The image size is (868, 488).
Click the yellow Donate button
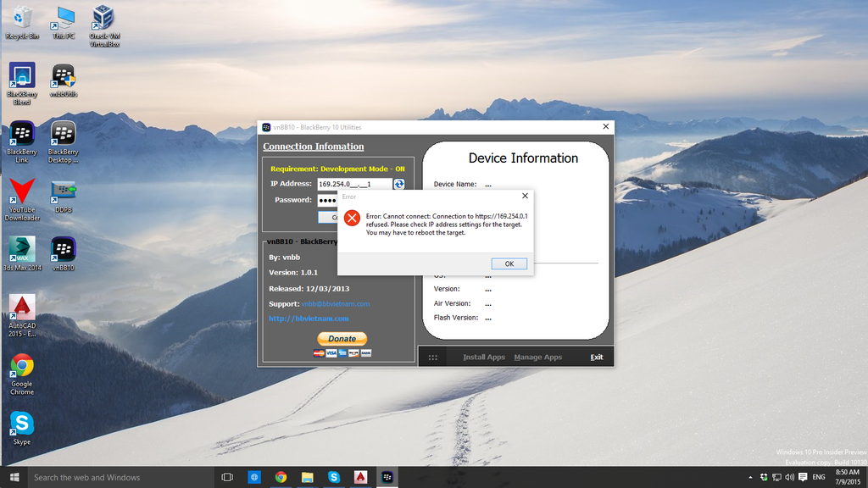[342, 339]
